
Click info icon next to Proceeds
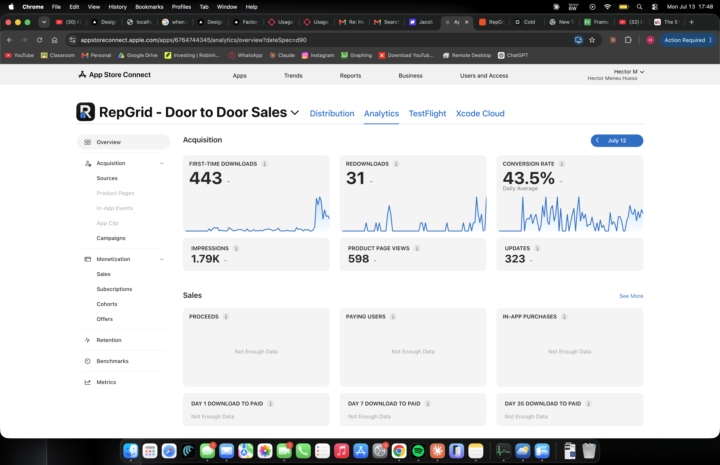226,317
